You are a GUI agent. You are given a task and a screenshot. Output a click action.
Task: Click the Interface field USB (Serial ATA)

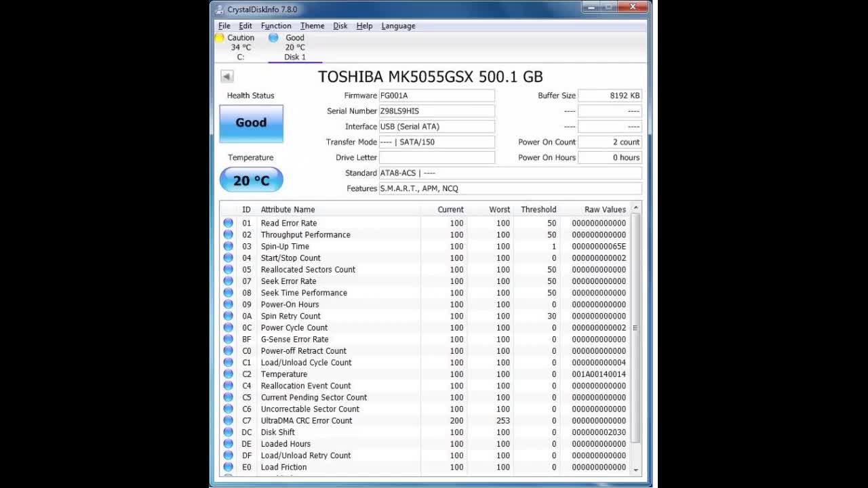tap(437, 127)
